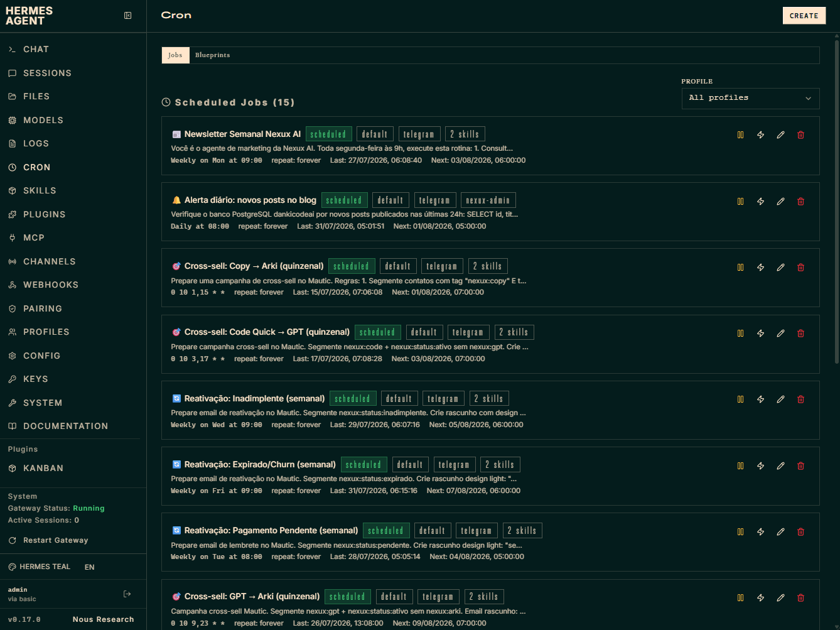Edit the Alerta diário novos posts job
The image size is (840, 630).
click(x=781, y=202)
